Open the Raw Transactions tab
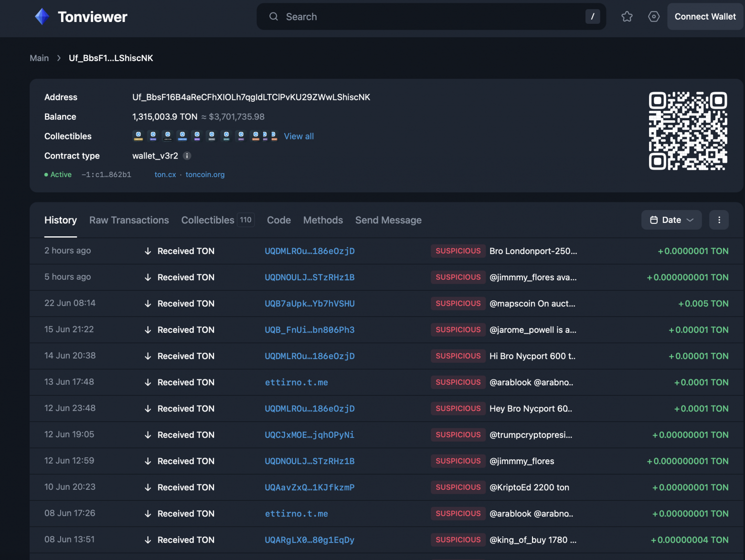This screenshot has height=560, width=745. (x=129, y=220)
